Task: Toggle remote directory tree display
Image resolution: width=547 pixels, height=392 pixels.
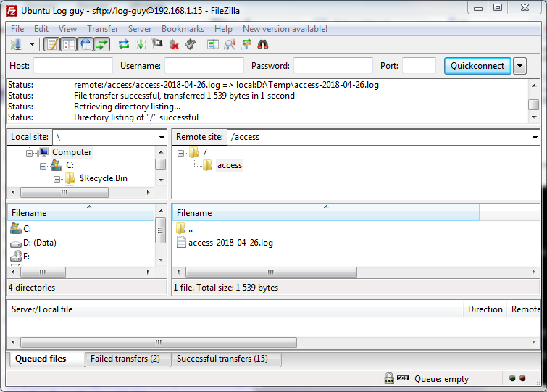Action: [x=85, y=45]
